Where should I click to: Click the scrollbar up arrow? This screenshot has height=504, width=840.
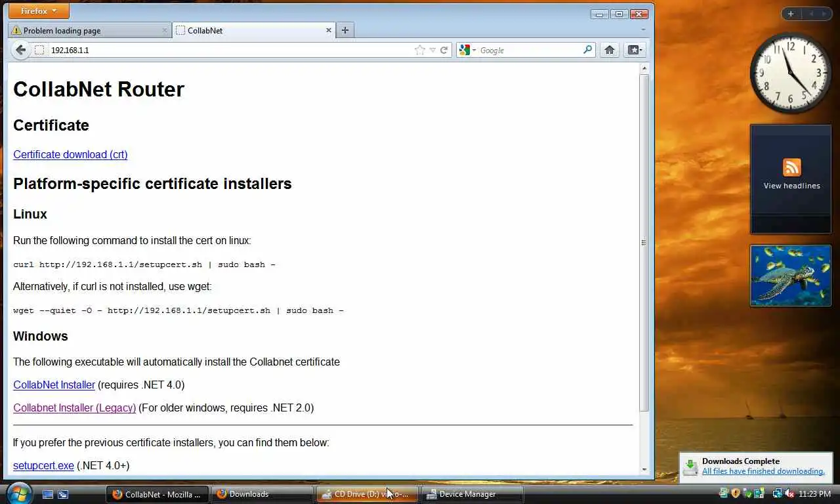click(x=644, y=68)
